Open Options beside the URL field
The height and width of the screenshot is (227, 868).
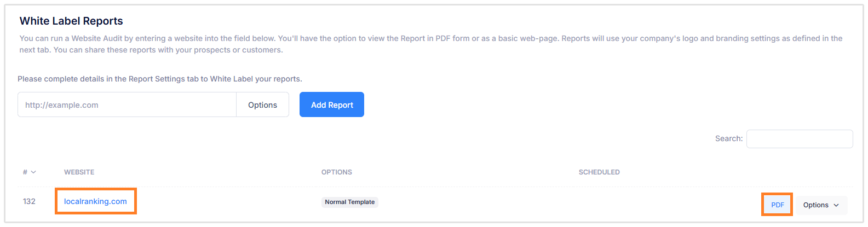pyautogui.click(x=262, y=105)
